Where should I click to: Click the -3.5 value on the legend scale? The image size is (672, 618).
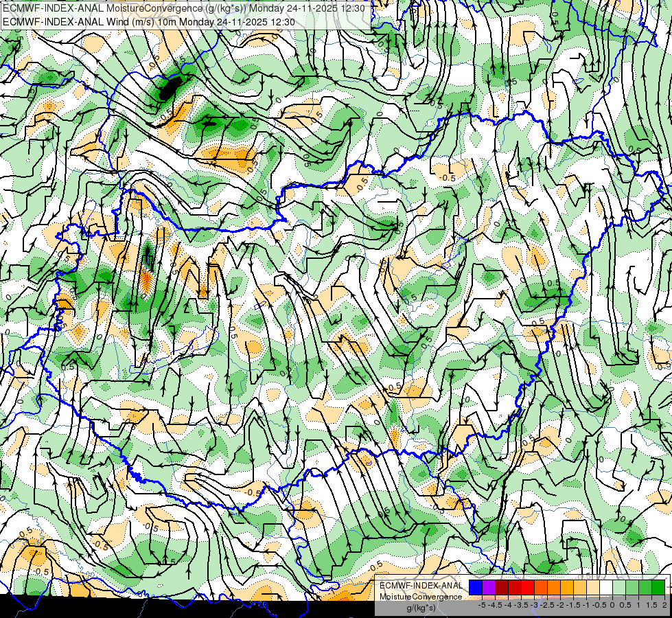coord(522,605)
